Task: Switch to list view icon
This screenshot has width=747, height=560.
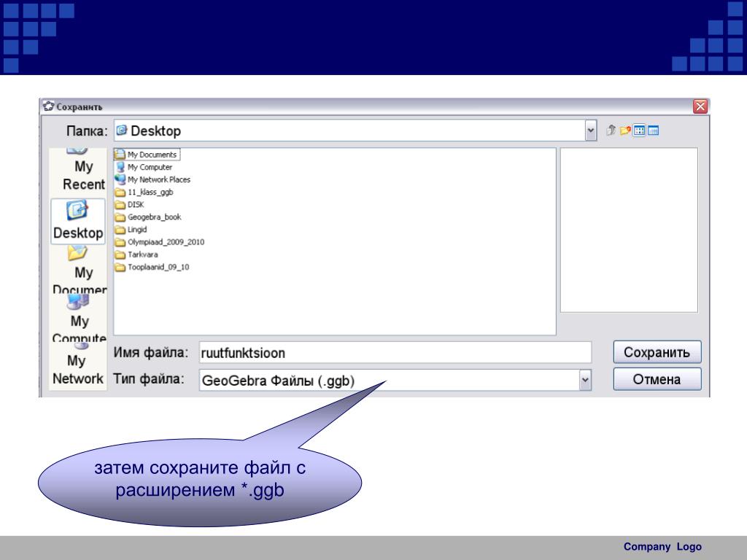Action: tap(639, 130)
